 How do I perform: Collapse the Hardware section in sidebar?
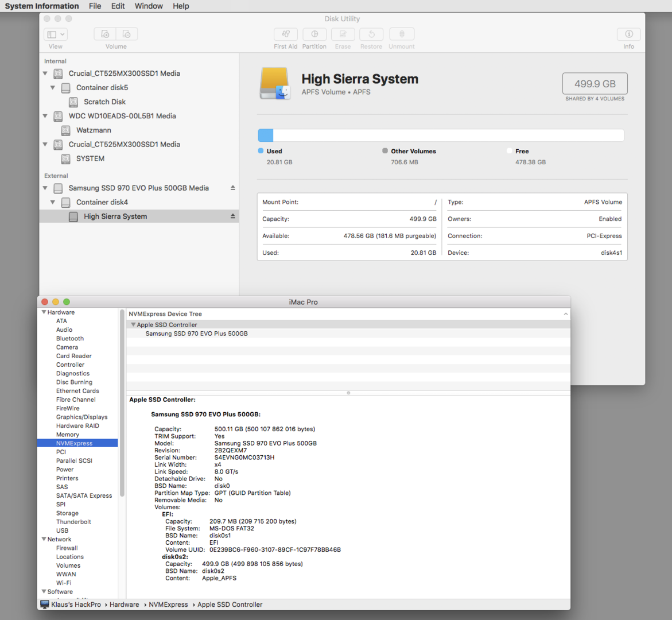44,312
